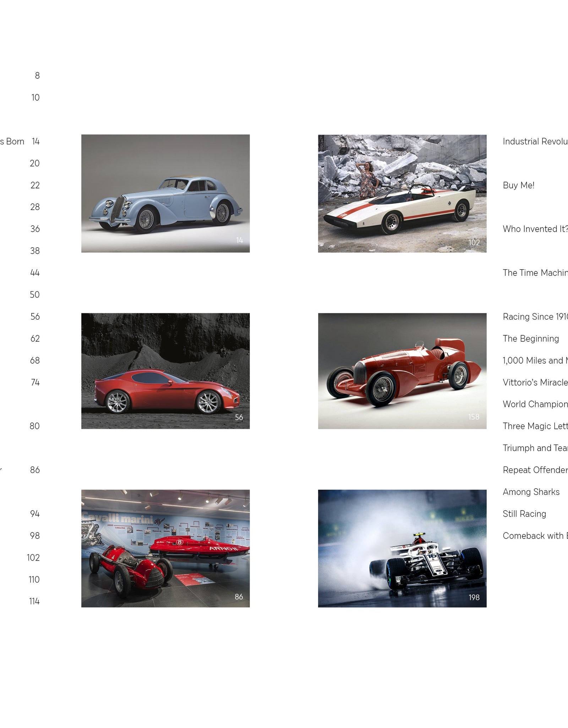Click page number 22 in the contents column
This screenshot has width=568, height=728.
35,185
